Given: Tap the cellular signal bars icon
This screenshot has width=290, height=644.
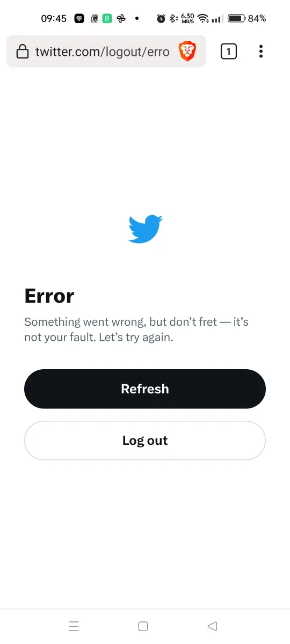Looking at the screenshot, I should (217, 19).
